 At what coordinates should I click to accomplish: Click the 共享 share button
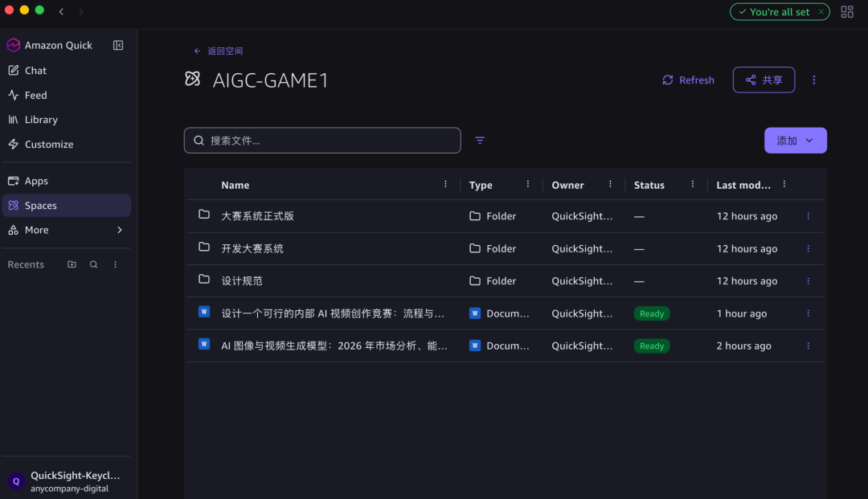click(764, 80)
